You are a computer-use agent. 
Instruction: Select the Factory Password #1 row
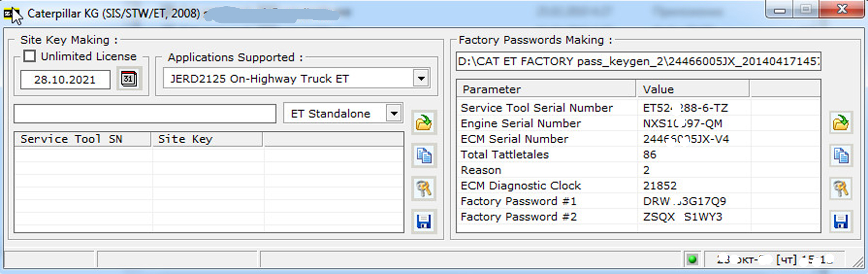[x=518, y=201]
